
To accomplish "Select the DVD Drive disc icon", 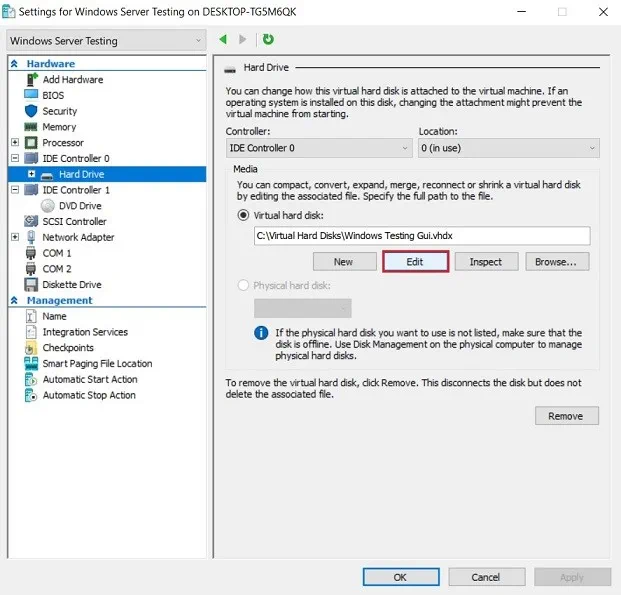I will 49,206.
